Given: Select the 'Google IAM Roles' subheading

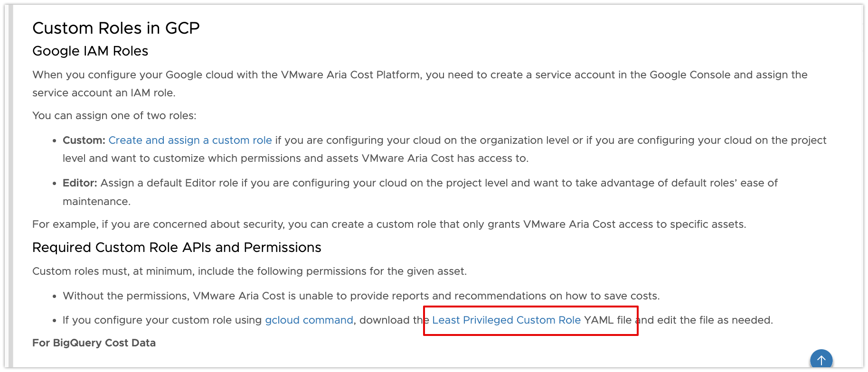Looking at the screenshot, I should coord(90,51).
